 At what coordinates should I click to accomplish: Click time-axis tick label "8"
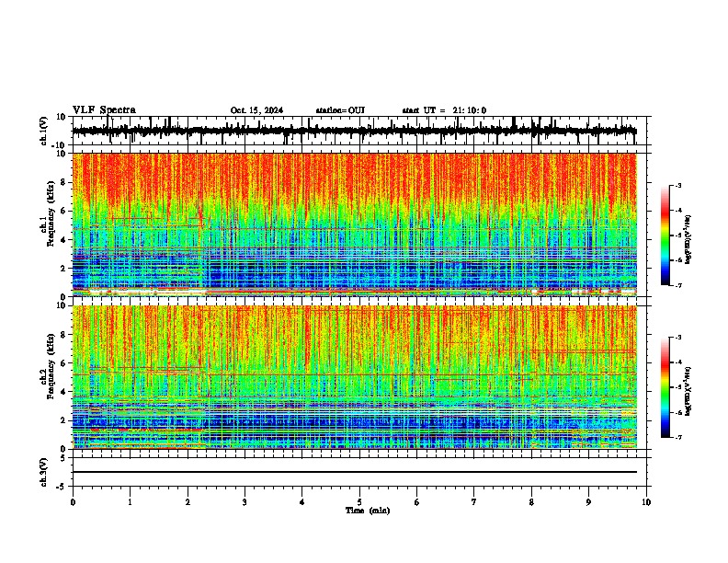(531, 502)
